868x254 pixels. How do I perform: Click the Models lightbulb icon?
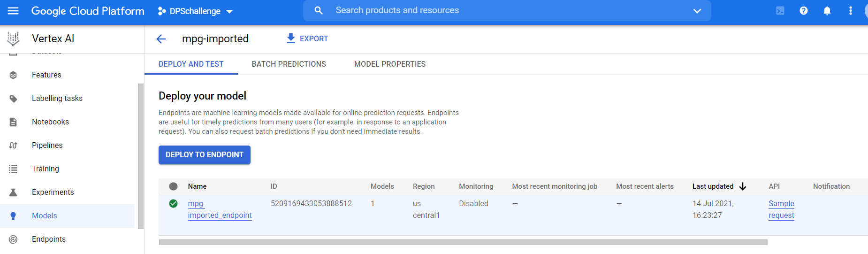(13, 216)
